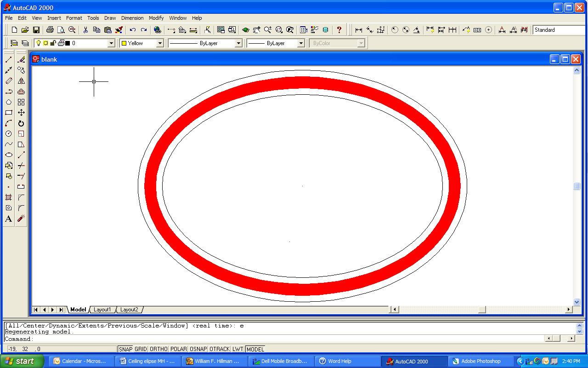
Task: Toggle POLAR tracking in status bar
Action: pos(179,349)
